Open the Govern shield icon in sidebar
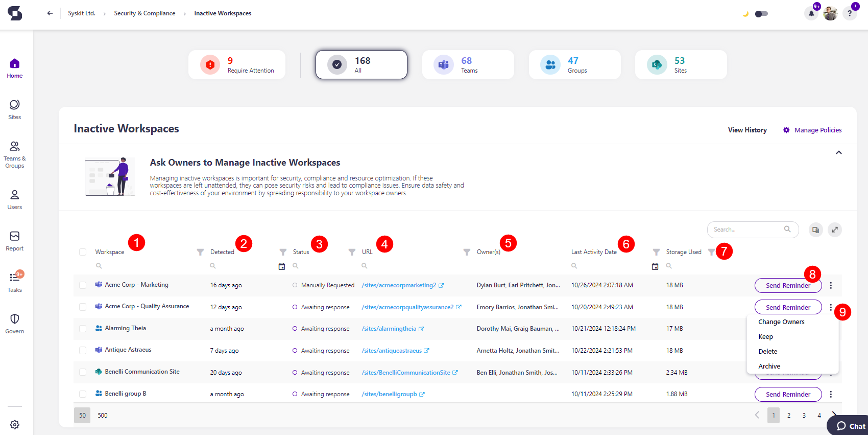The width and height of the screenshot is (868, 435). click(x=15, y=323)
